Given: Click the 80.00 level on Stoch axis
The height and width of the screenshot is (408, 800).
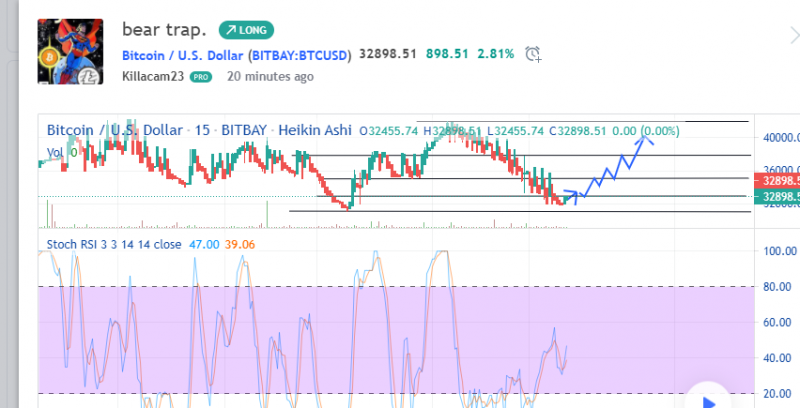Looking at the screenshot, I should 778,287.
